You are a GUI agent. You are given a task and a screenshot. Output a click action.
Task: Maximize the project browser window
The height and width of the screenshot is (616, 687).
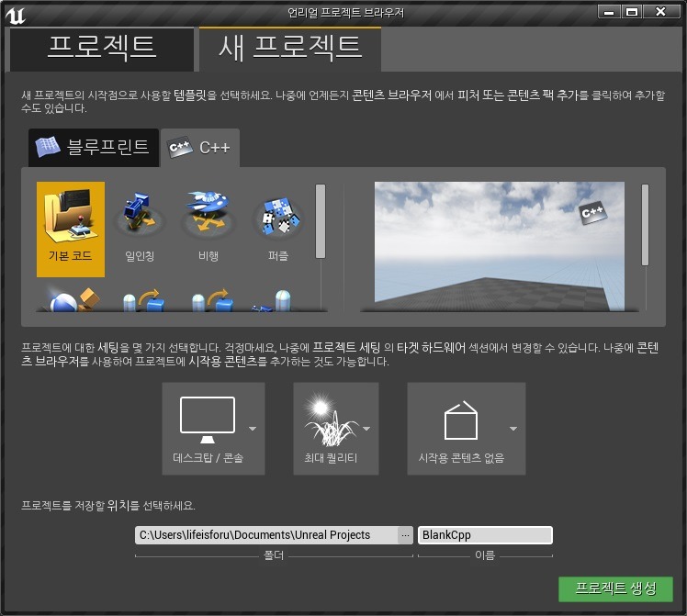(x=632, y=12)
